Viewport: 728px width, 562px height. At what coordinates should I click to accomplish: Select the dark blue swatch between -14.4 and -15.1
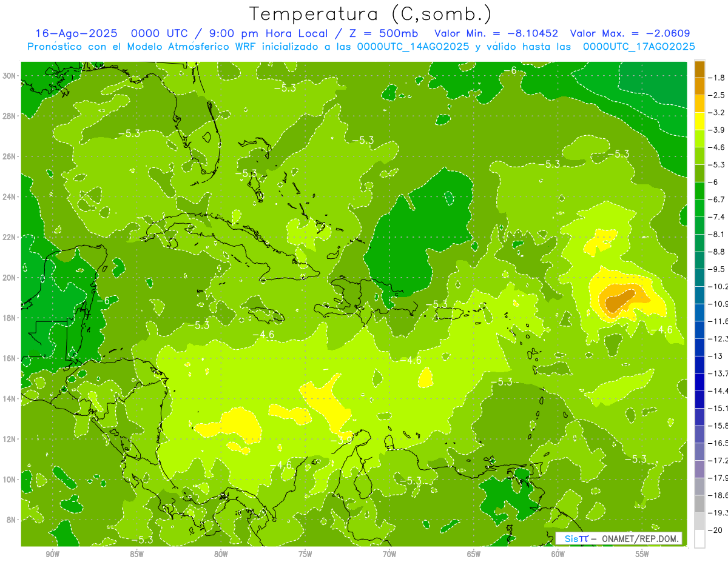click(x=699, y=400)
